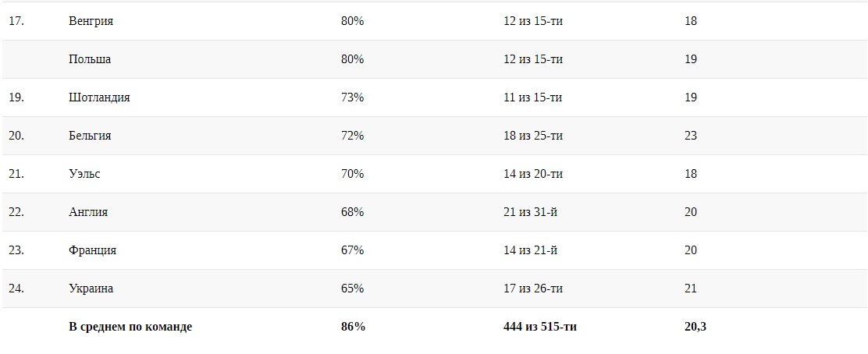This screenshot has height=354, width=868.
Task: Select the '17 из 26-ти' cell
Action: tap(533, 289)
